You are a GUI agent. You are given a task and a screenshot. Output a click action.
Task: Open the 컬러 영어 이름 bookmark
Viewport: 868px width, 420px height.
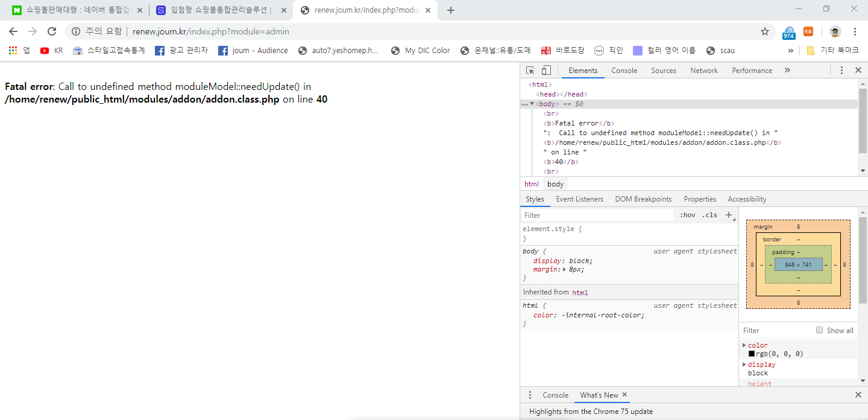click(x=664, y=51)
